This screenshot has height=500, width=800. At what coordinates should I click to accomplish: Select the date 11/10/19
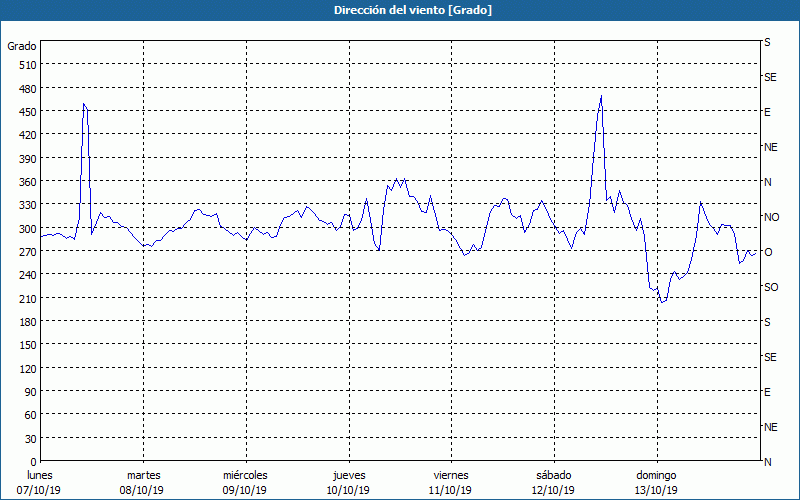pos(449,490)
